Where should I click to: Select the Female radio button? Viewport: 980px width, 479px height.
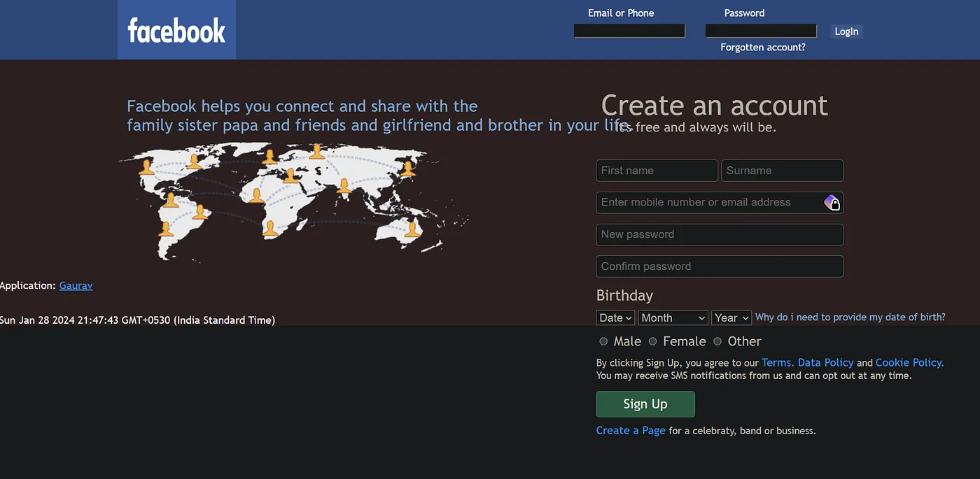[652, 341]
